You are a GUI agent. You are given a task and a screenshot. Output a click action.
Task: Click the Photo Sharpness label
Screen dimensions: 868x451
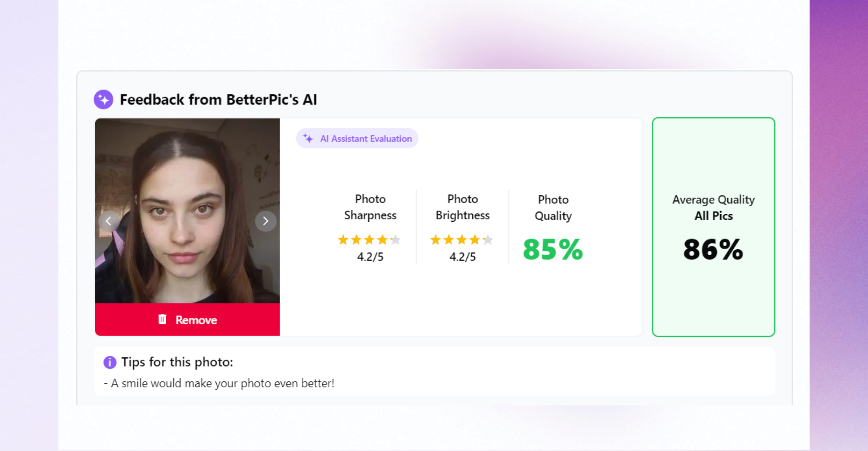(x=370, y=207)
